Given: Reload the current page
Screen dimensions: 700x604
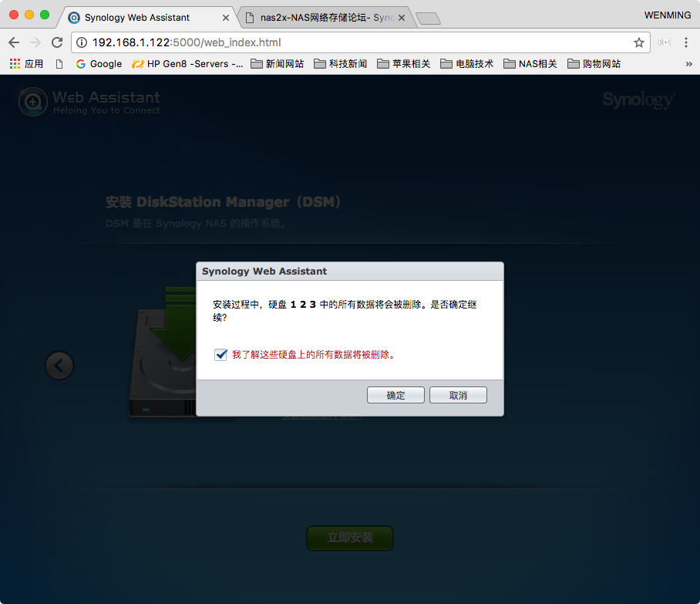Looking at the screenshot, I should pos(57,42).
